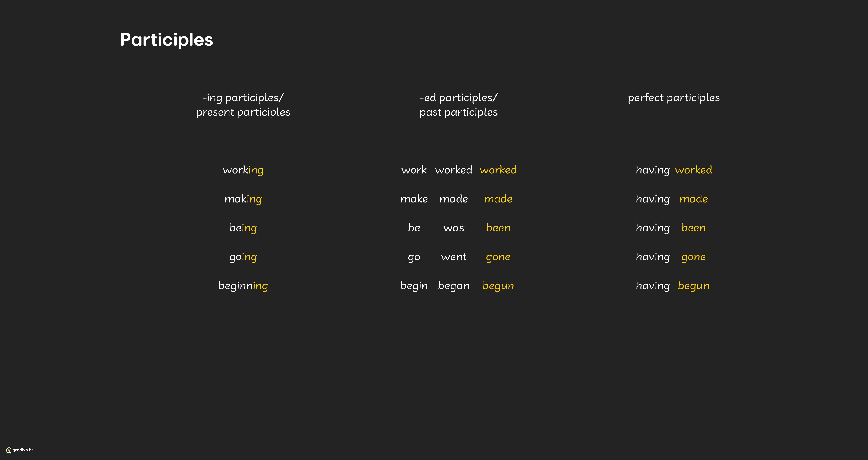Click the yellow worked past participle
The width and height of the screenshot is (868, 460).
coord(498,170)
